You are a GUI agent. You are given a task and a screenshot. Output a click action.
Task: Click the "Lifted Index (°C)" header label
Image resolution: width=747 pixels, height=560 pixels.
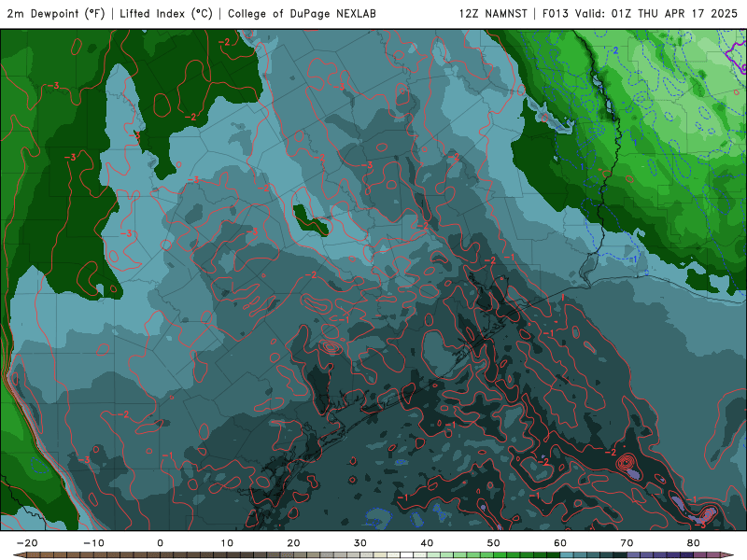[166, 13]
